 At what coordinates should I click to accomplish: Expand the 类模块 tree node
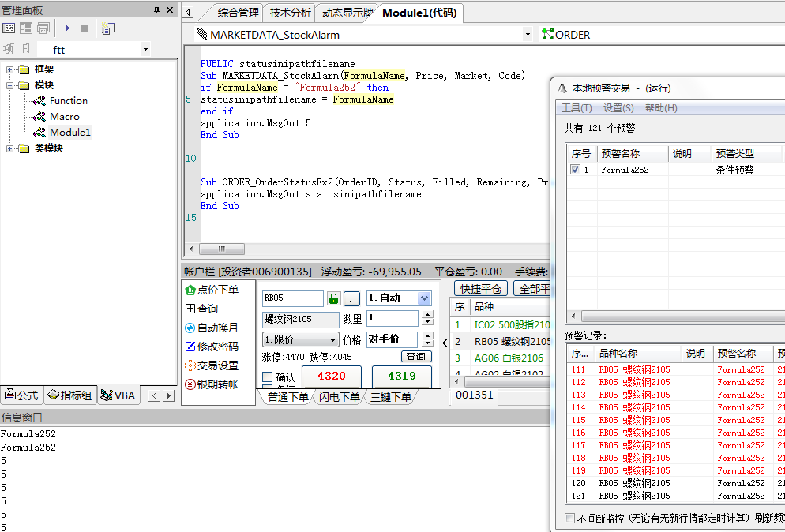(9, 148)
